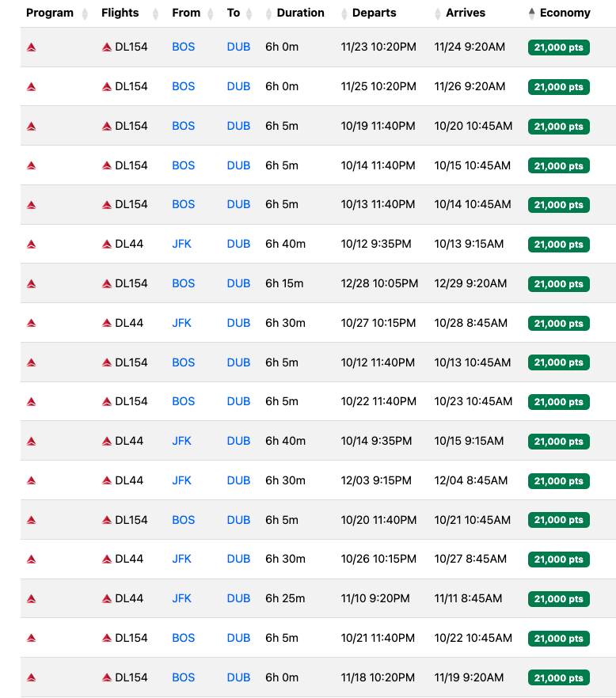Sort table by Arrives column

tap(460, 13)
